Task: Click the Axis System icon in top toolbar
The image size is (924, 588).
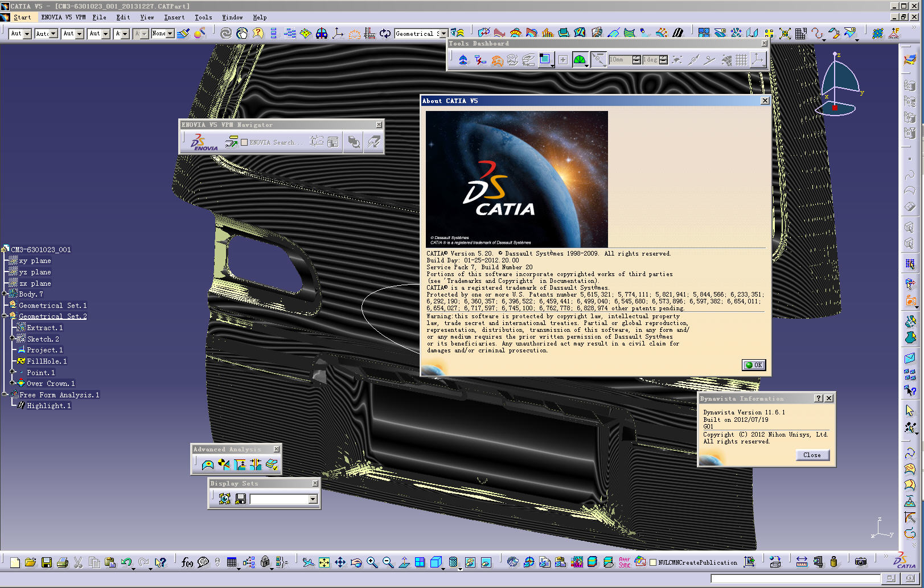Action: (338, 34)
